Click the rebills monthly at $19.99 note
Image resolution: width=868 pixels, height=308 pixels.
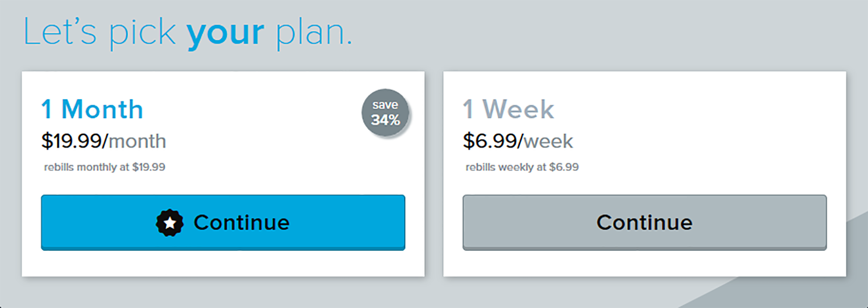pyautogui.click(x=105, y=167)
